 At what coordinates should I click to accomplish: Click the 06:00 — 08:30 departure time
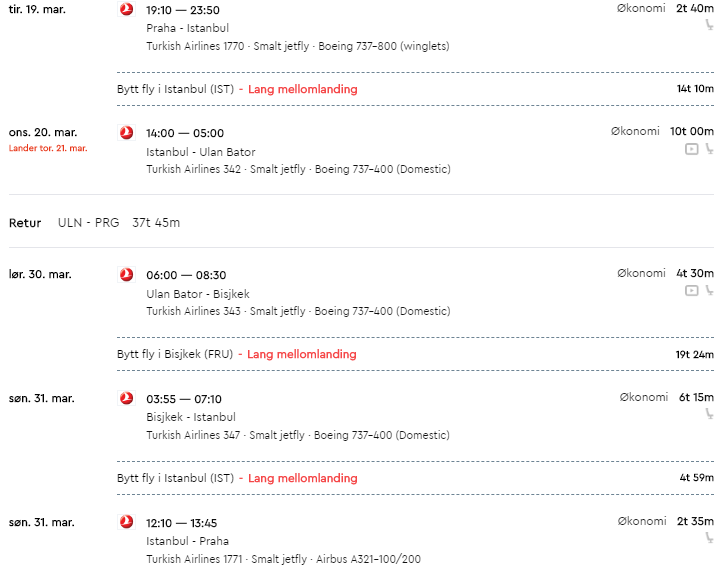point(186,275)
